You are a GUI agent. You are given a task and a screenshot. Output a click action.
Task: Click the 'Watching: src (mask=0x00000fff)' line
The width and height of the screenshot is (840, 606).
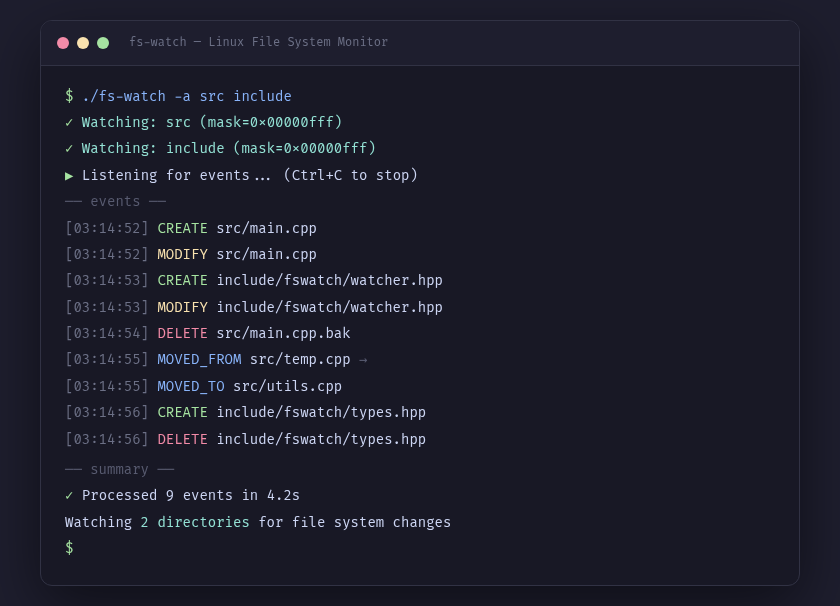point(204,122)
